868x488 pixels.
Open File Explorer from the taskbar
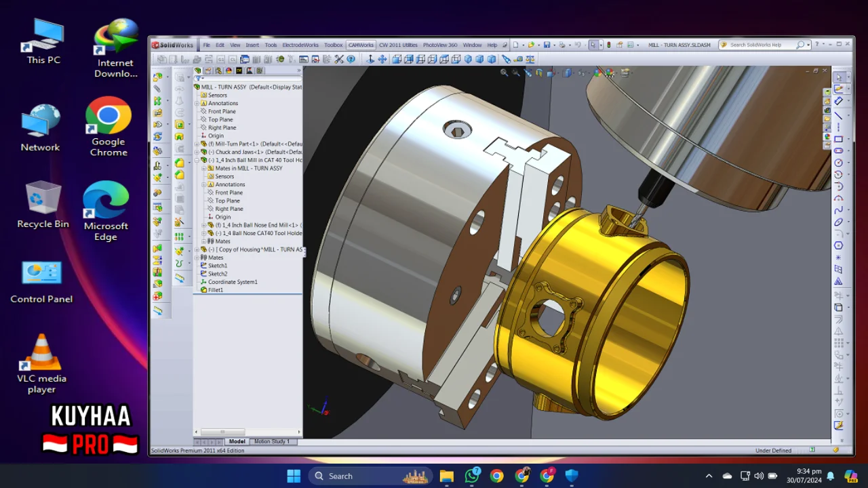[x=446, y=476]
